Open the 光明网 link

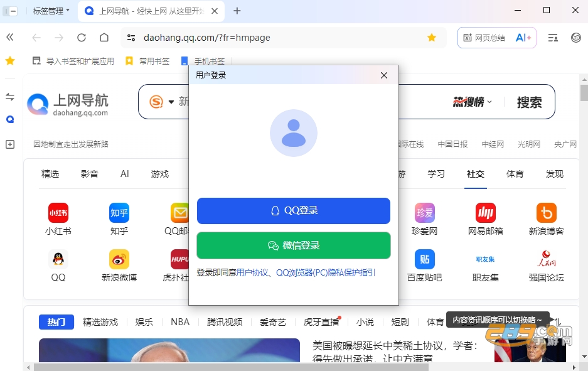click(529, 144)
